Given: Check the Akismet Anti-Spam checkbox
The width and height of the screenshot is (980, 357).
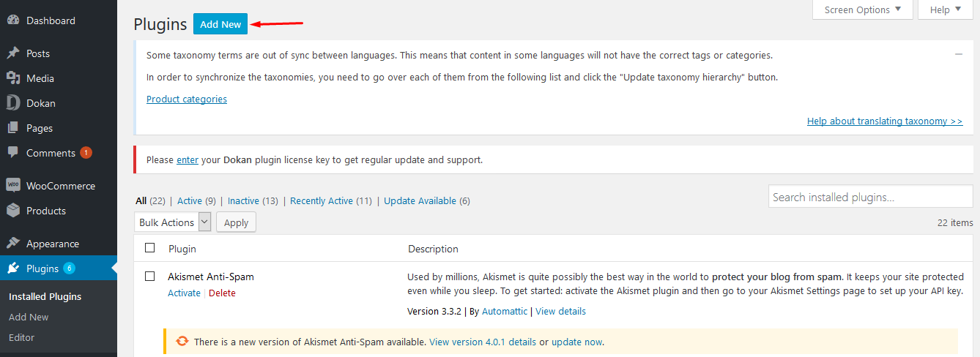Looking at the screenshot, I should [x=150, y=277].
